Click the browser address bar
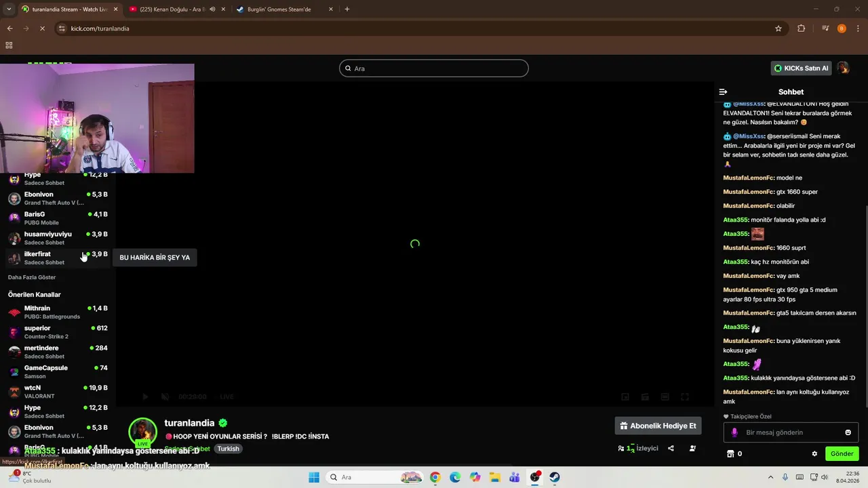The image size is (868, 488). click(420, 28)
